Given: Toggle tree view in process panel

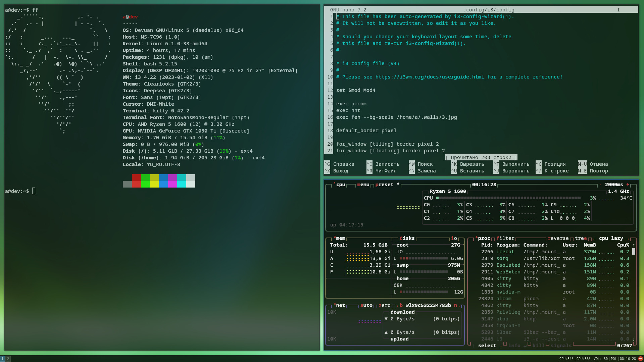Looking at the screenshot, I should (581, 239).
